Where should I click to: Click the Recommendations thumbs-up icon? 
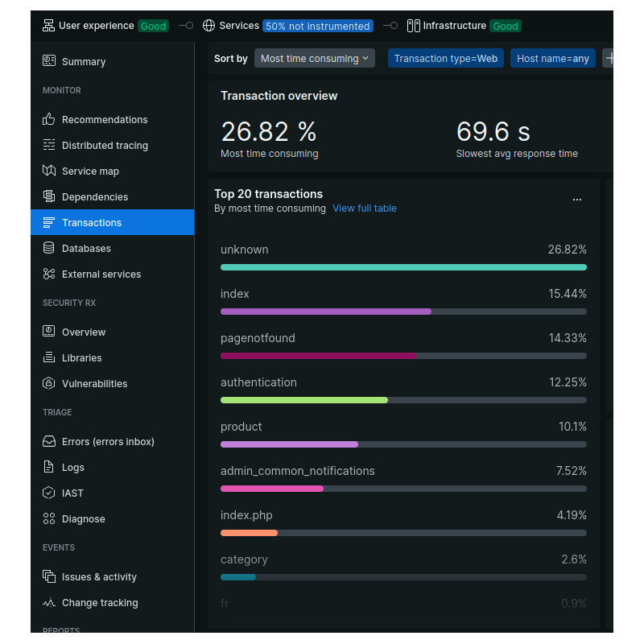click(49, 119)
